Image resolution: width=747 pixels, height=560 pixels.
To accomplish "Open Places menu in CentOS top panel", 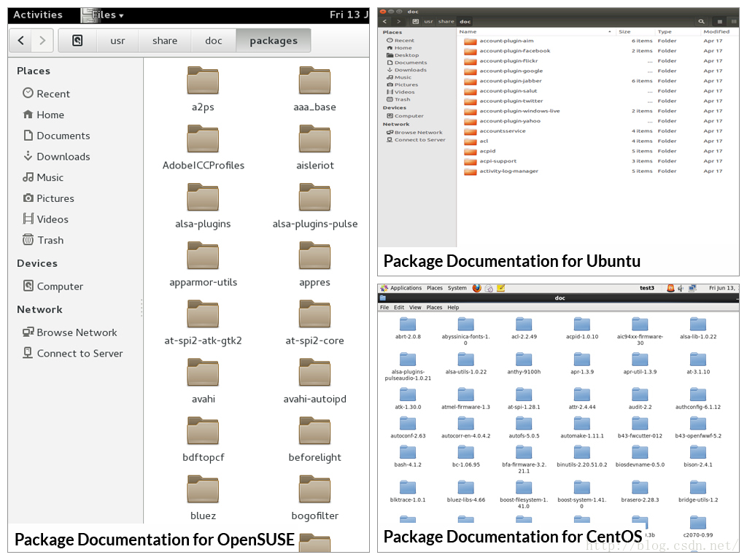I will [435, 288].
